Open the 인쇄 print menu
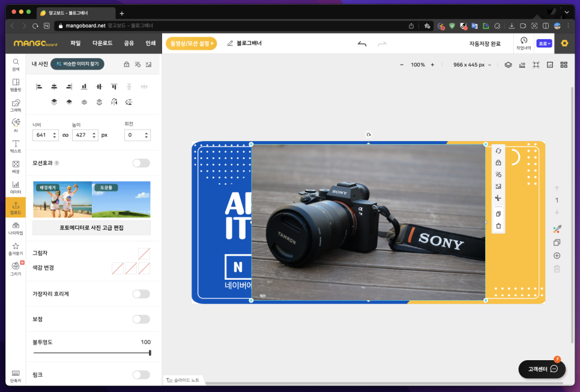The width and height of the screenshot is (580, 392). coord(151,43)
